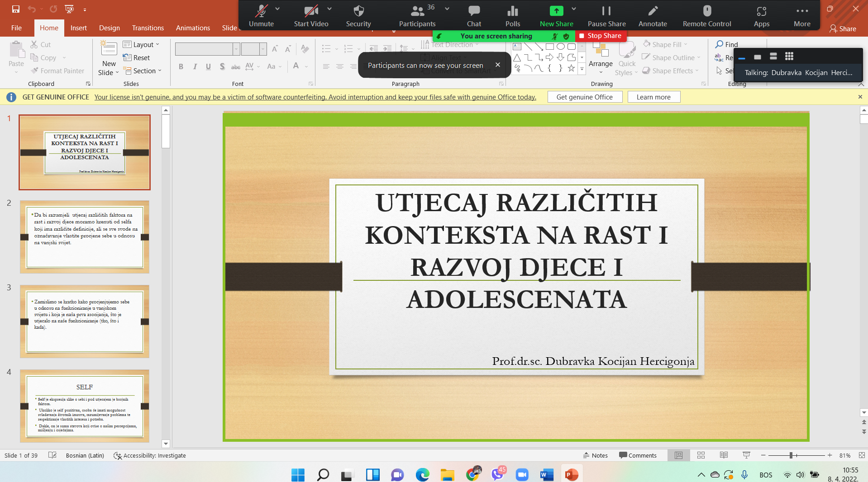Click the Annotate pencil icon in Zoom toolbar

(x=652, y=11)
